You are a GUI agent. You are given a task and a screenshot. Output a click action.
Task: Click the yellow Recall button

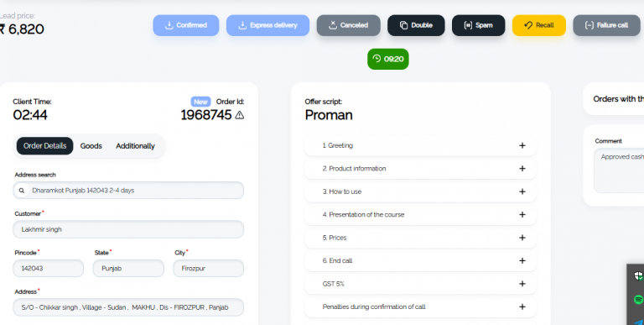[539, 25]
